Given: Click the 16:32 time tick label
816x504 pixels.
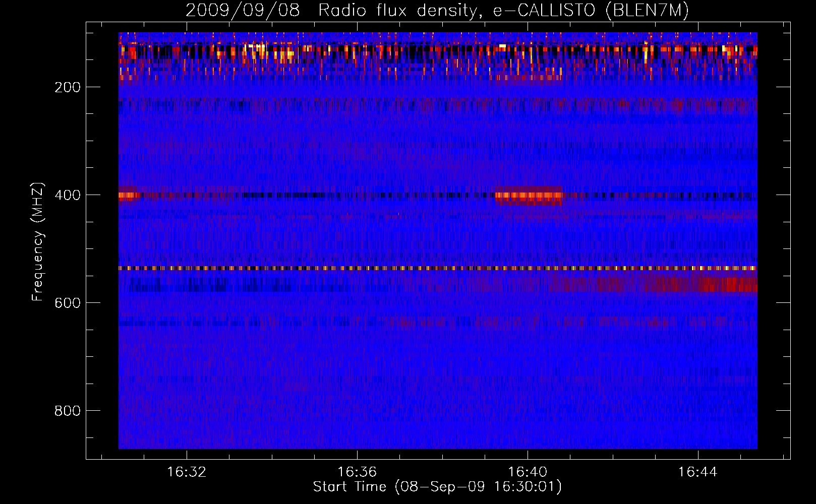Looking at the screenshot, I should pos(187,472).
